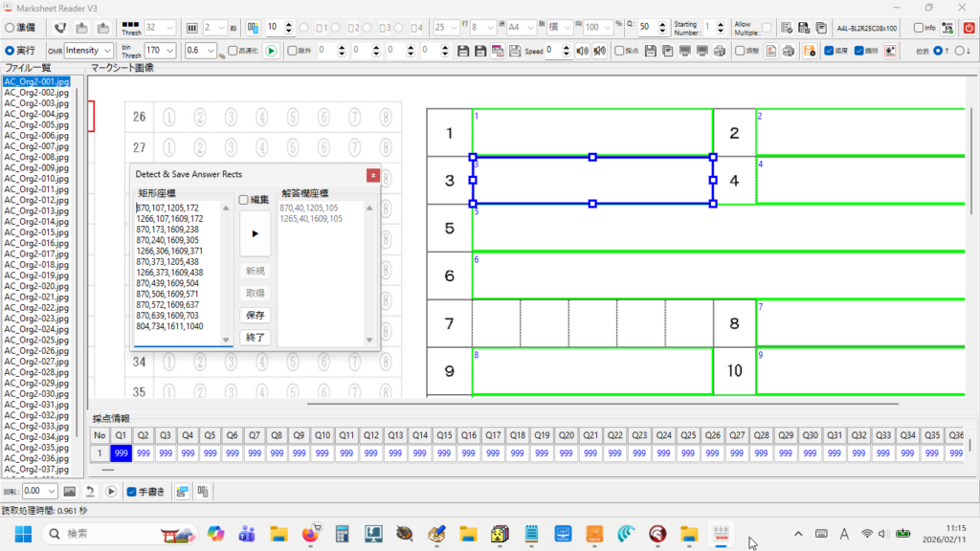Open Firefox from the taskbar
This screenshot has height=551, width=980.
click(309, 534)
